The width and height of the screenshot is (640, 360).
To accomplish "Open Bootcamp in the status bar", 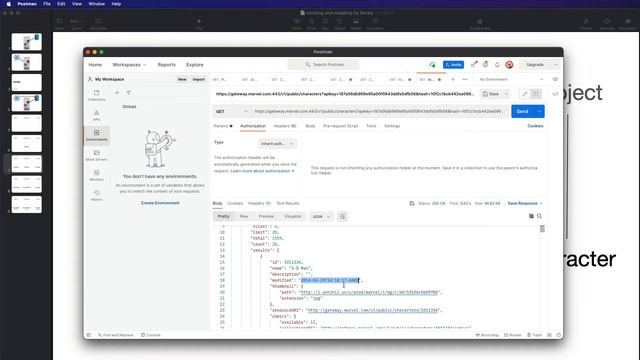I will click(x=487, y=335).
